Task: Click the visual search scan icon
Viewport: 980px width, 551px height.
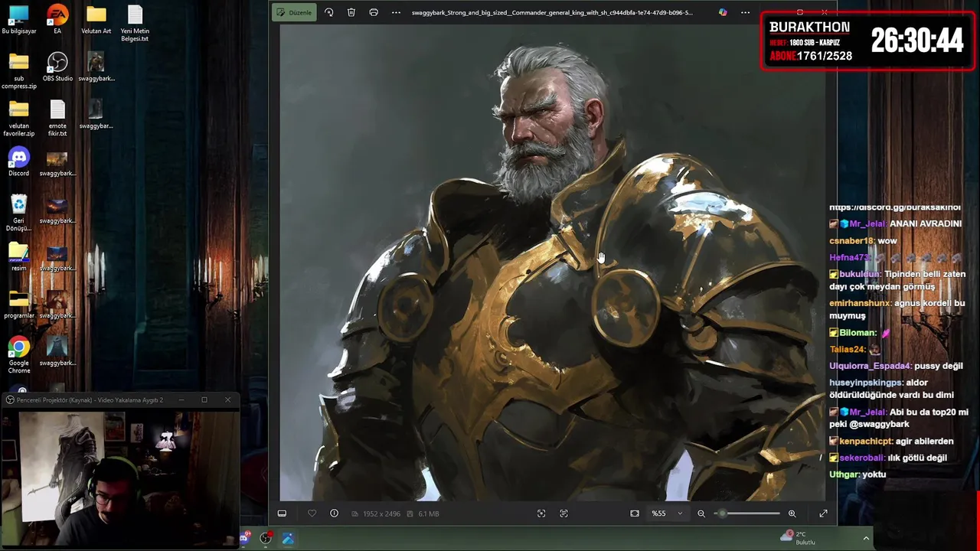Action: tap(541, 514)
